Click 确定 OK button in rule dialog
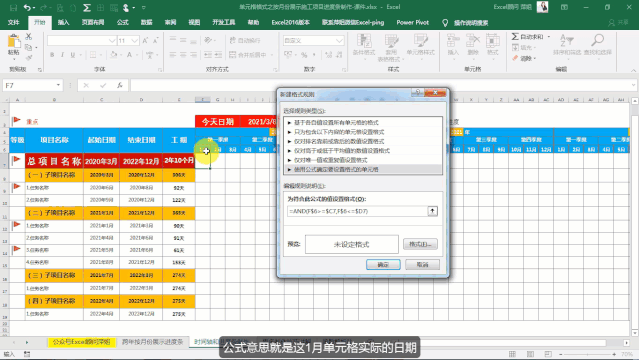 pyautogui.click(x=383, y=265)
